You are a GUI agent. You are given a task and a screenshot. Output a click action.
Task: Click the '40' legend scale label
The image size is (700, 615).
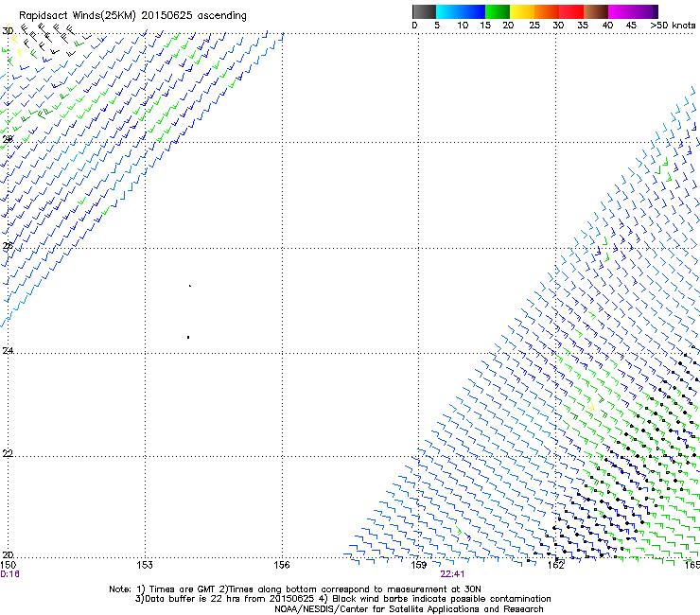(x=607, y=26)
